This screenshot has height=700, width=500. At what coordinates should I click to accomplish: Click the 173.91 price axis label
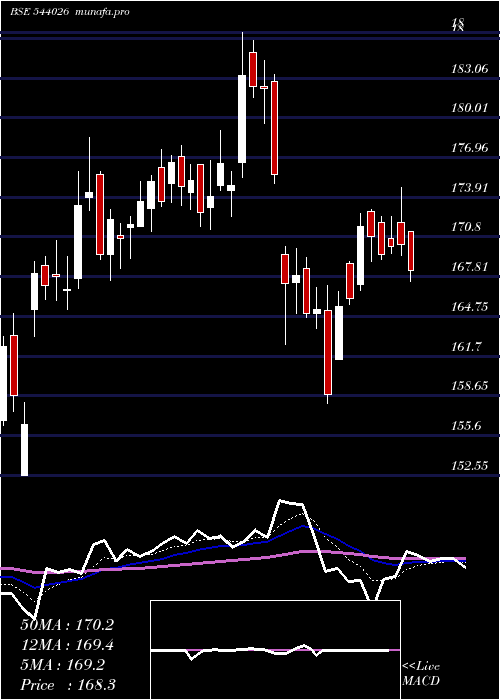coord(470,187)
